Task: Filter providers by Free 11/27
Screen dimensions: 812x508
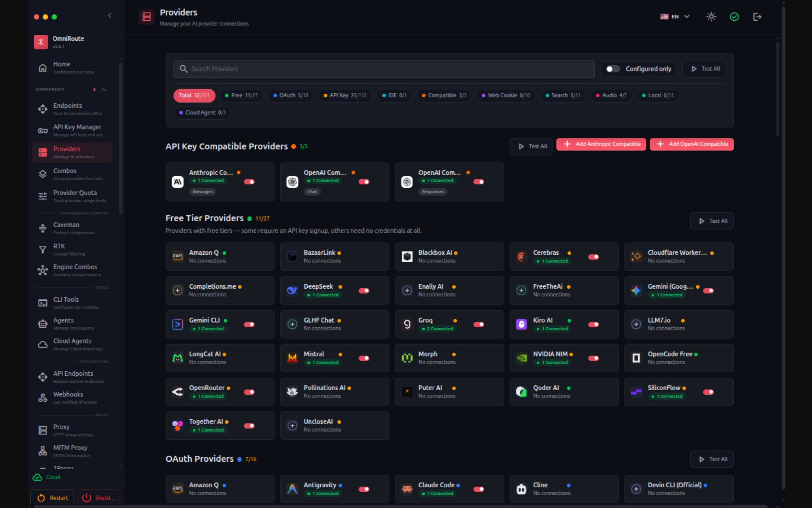Action: click(x=241, y=96)
